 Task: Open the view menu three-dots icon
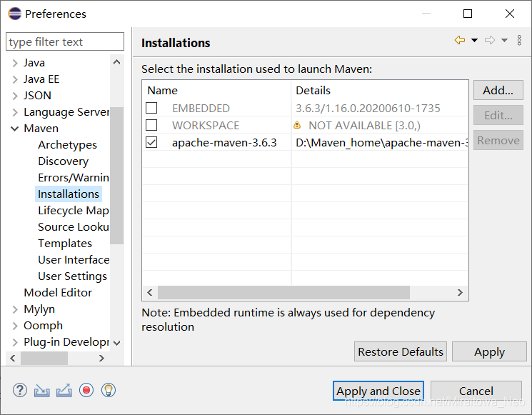[519, 40]
